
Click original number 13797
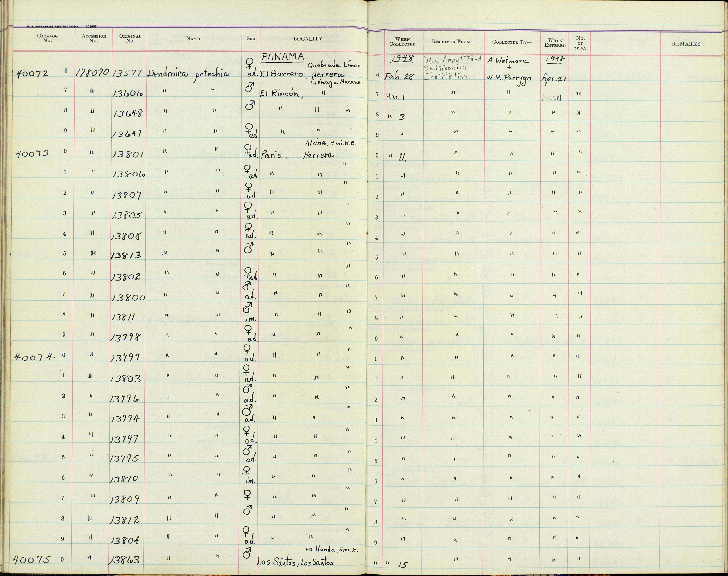pos(125,439)
